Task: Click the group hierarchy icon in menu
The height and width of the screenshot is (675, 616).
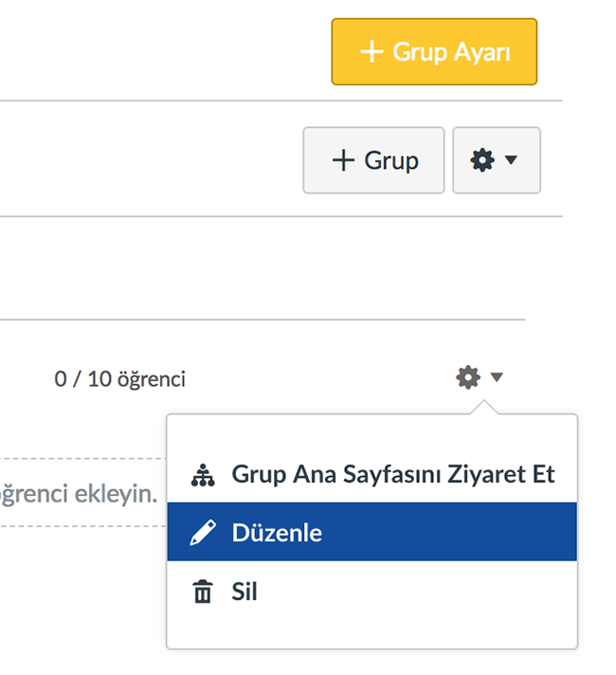Action: 203,475
